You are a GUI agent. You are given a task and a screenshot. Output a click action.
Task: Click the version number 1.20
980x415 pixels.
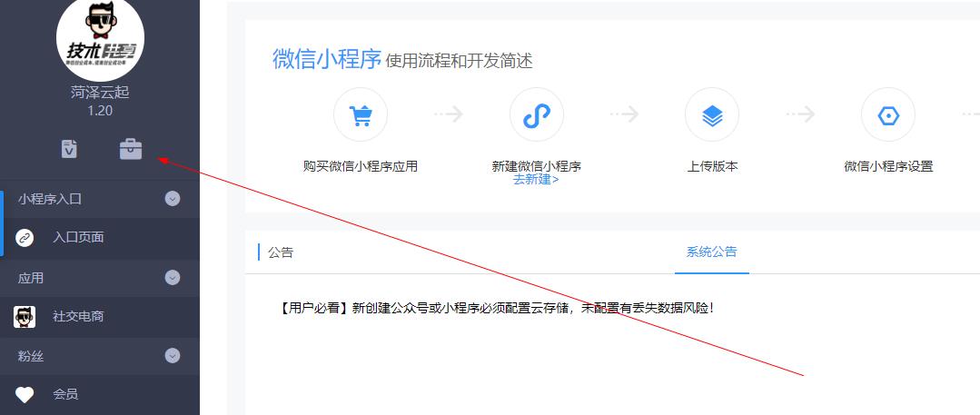coord(100,111)
